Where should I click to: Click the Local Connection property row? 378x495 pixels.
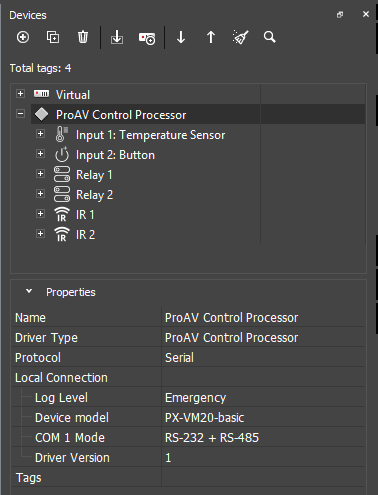(x=189, y=377)
